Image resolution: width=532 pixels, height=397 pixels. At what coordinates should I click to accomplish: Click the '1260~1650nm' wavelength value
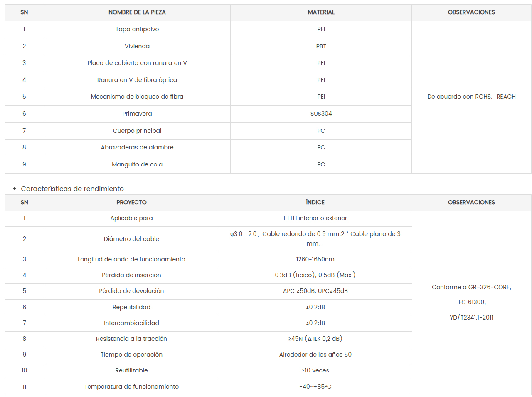315,259
